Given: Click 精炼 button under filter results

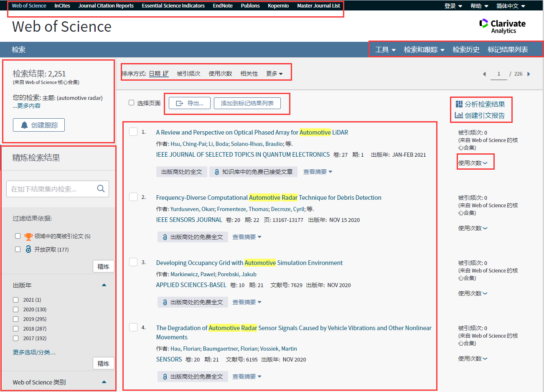Looking at the screenshot, I should (103, 266).
